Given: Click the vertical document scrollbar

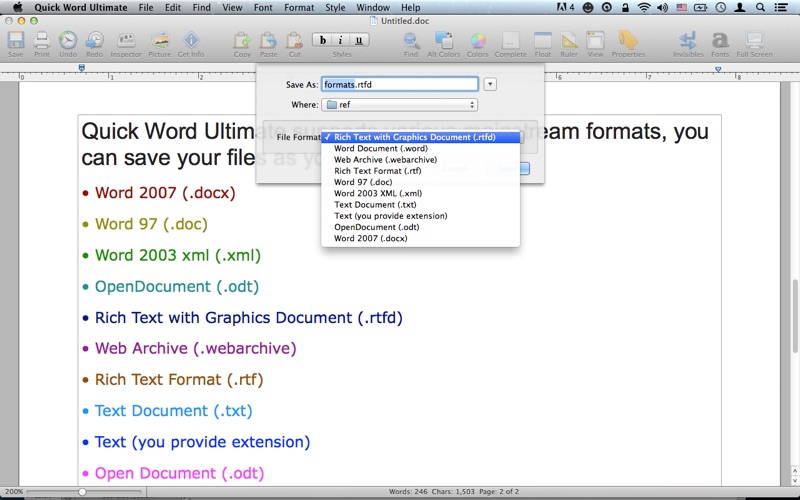Looking at the screenshot, I should (x=794, y=316).
